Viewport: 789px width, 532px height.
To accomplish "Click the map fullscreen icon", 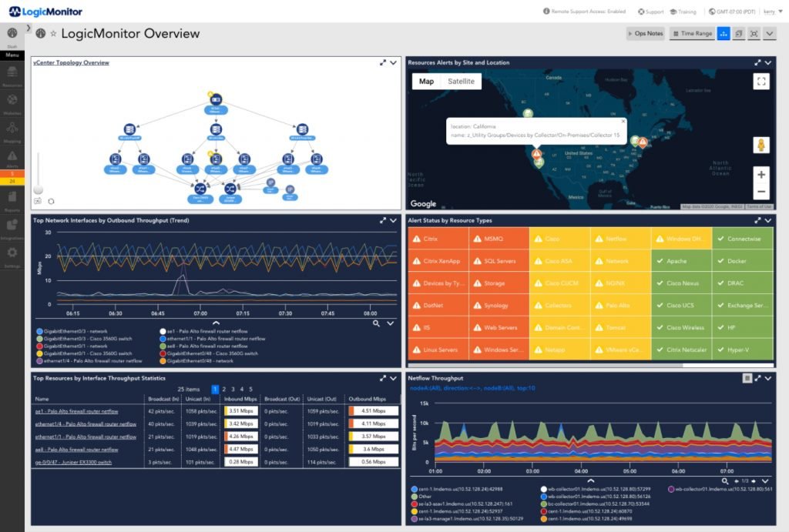I will 760,82.
